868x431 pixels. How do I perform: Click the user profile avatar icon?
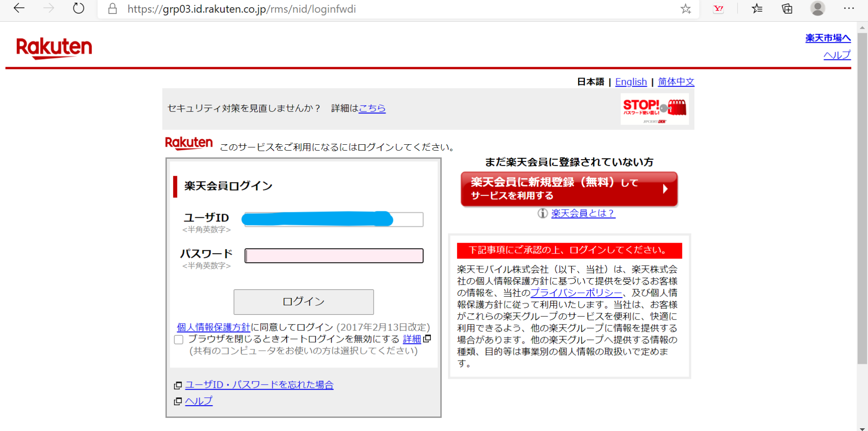pyautogui.click(x=817, y=9)
